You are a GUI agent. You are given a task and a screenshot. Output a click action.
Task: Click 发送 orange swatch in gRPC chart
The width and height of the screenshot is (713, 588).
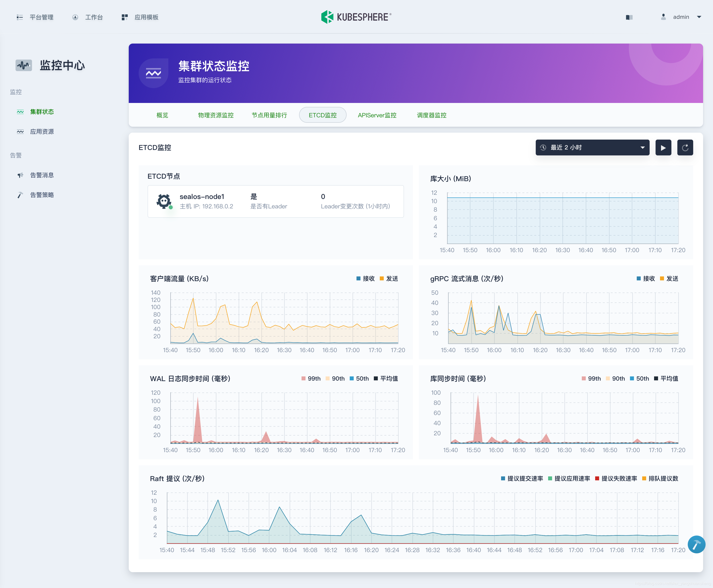pyautogui.click(x=662, y=278)
